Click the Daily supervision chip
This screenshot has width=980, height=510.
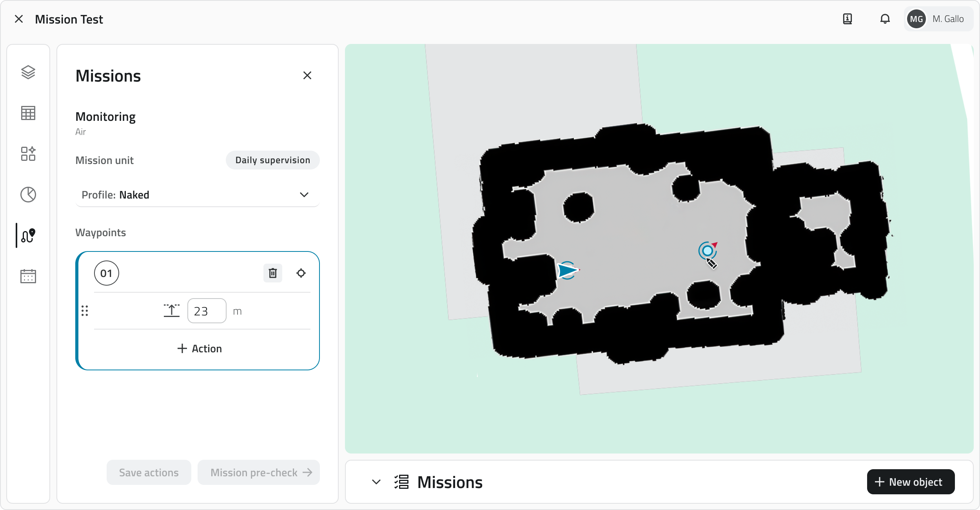[x=272, y=160]
